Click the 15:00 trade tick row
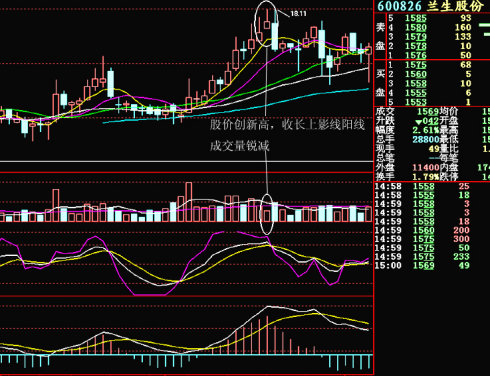Viewport: 490px width, 376px height. [x=422, y=266]
